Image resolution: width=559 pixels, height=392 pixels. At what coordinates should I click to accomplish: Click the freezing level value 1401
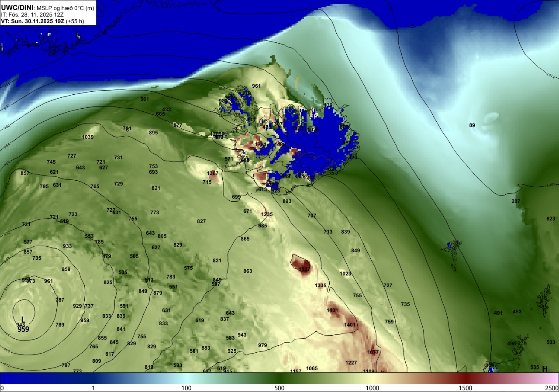[x=350, y=325]
